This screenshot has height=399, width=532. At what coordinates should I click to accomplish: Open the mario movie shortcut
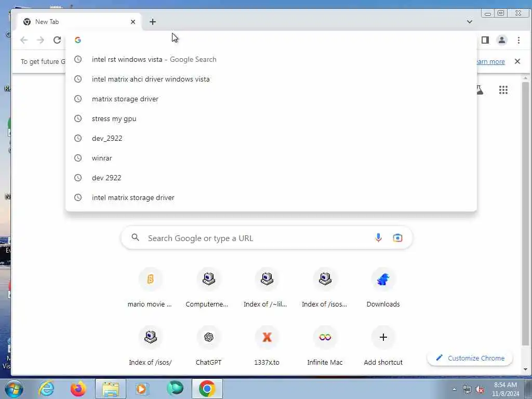pyautogui.click(x=150, y=287)
